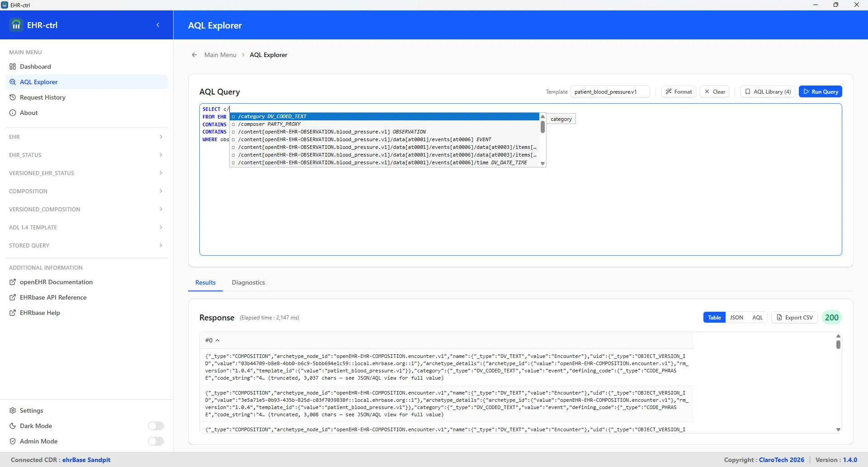The width and height of the screenshot is (868, 467).
Task: Switch to the Diagnostics tab
Action: click(248, 282)
